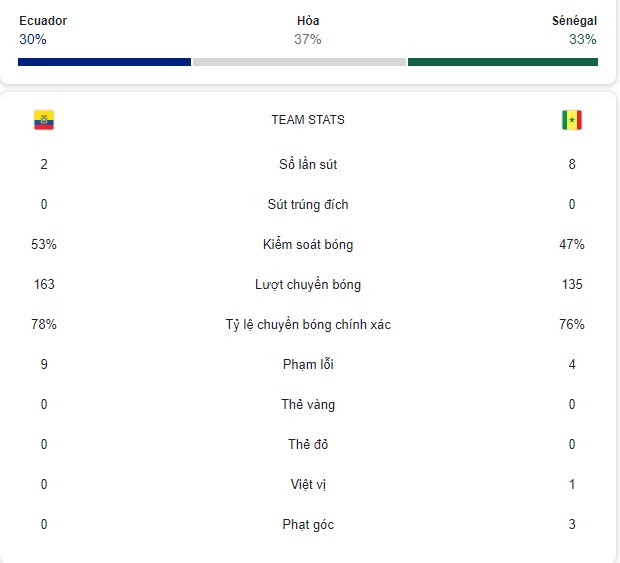Click the blue Ecuador probability bar
The height and width of the screenshot is (563, 620).
(x=104, y=62)
